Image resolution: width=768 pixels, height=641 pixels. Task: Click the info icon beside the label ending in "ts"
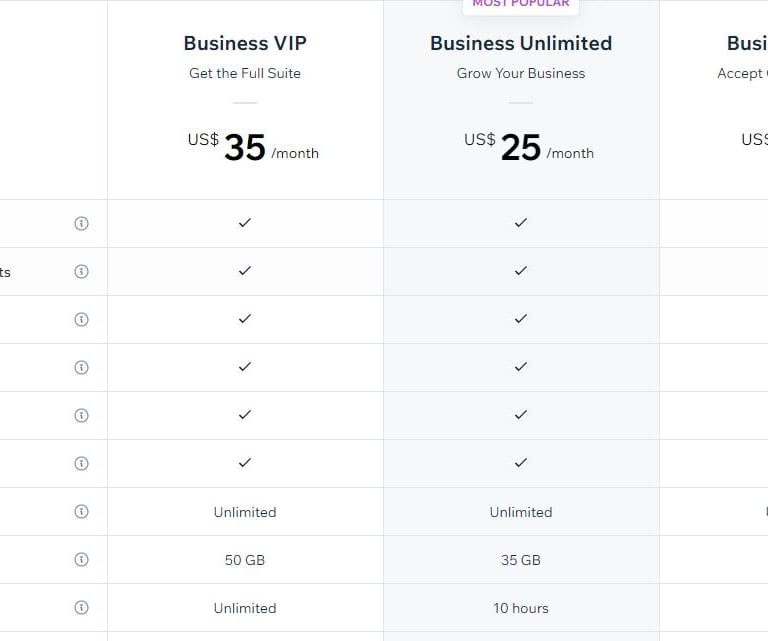point(82,271)
